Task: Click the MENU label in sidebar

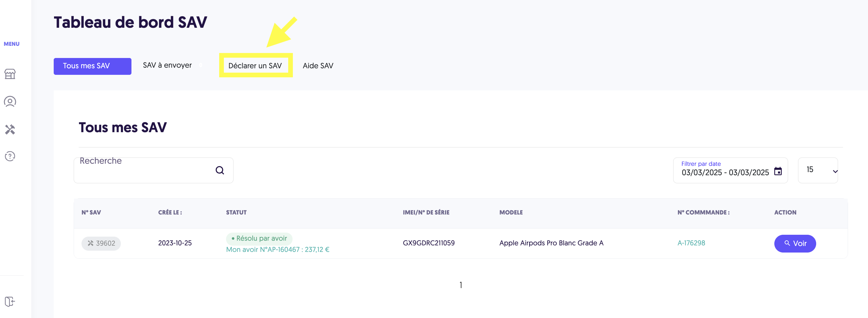Action: pyautogui.click(x=12, y=44)
